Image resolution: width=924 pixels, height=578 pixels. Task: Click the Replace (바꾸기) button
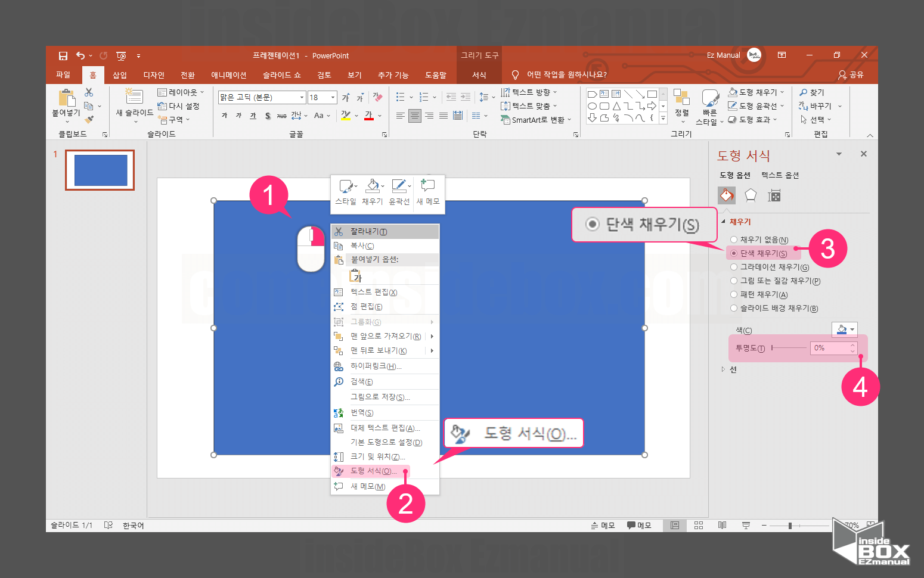coord(815,106)
